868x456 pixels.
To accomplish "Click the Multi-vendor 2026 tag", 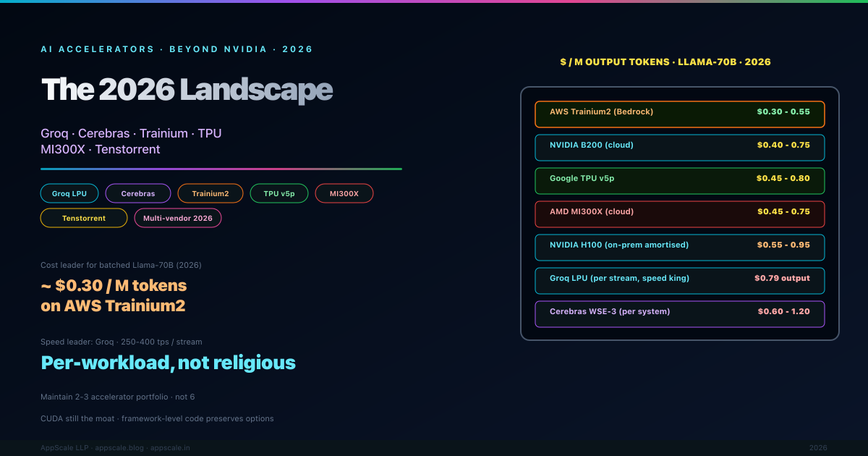I will (178, 218).
